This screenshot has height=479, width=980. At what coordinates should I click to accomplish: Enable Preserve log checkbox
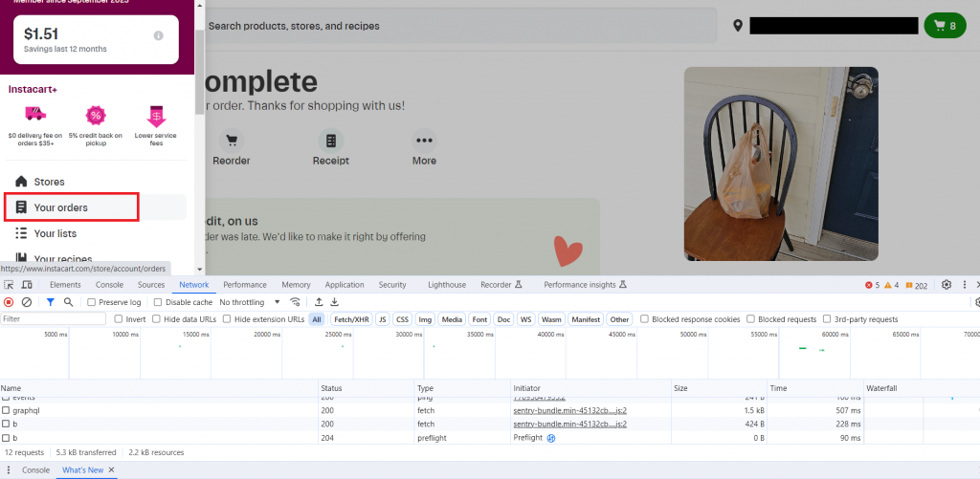click(91, 302)
